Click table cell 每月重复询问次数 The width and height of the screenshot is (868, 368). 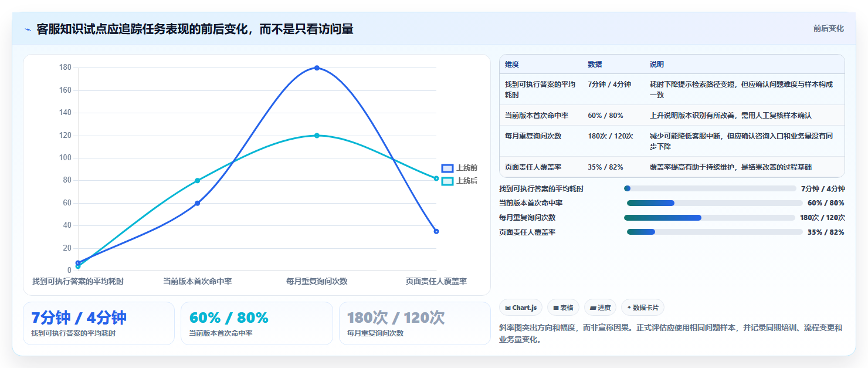tap(533, 136)
